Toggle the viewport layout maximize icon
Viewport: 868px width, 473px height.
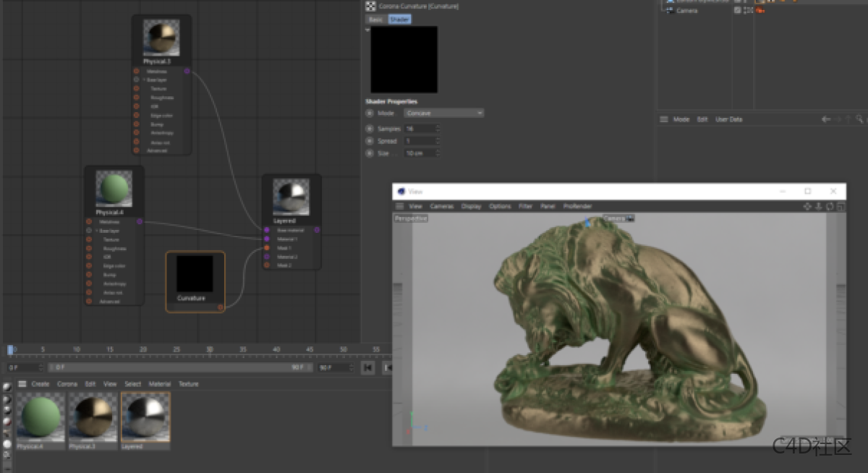841,206
